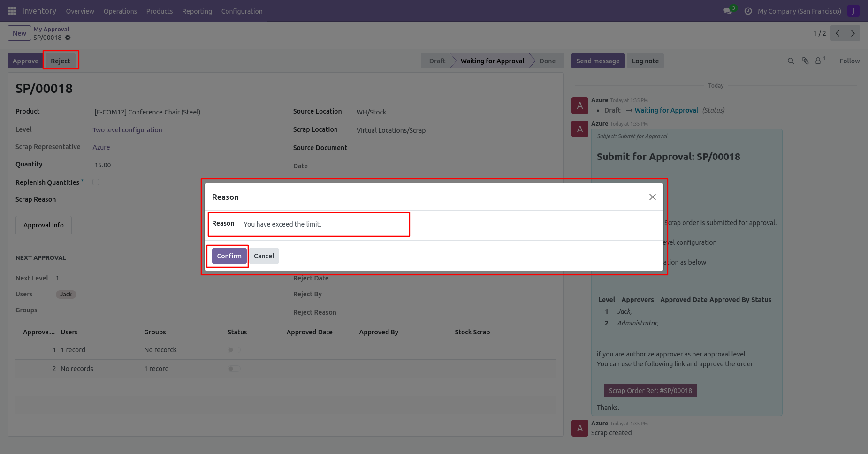This screenshot has height=454, width=868.
Task: Go to the next record arrow
Action: point(853,33)
